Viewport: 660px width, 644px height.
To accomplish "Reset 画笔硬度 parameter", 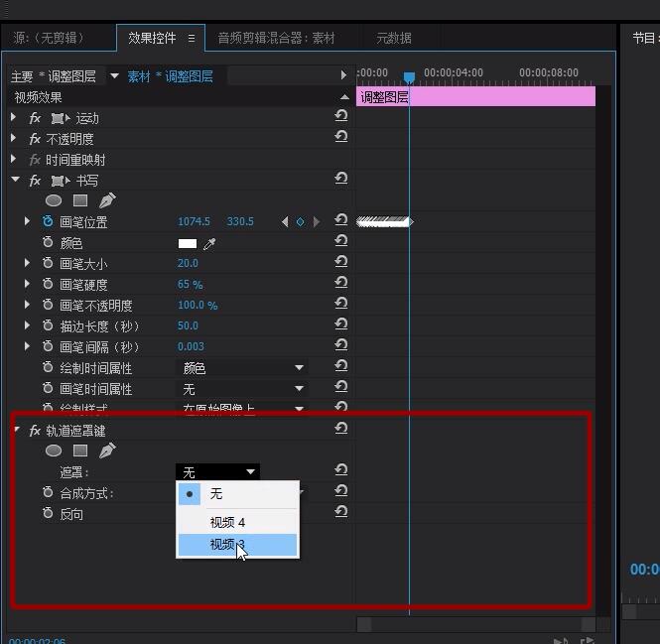I will (341, 282).
